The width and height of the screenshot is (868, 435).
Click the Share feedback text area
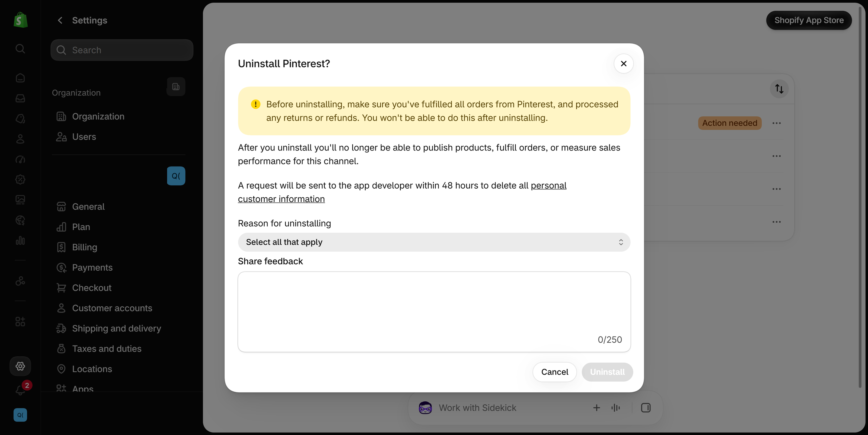coord(434,312)
